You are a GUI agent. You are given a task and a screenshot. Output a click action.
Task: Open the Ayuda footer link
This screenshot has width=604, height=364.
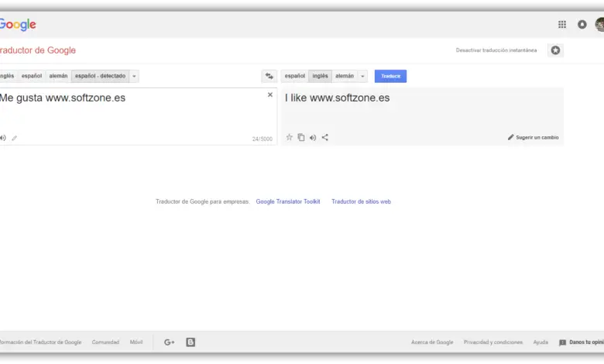pos(541,342)
